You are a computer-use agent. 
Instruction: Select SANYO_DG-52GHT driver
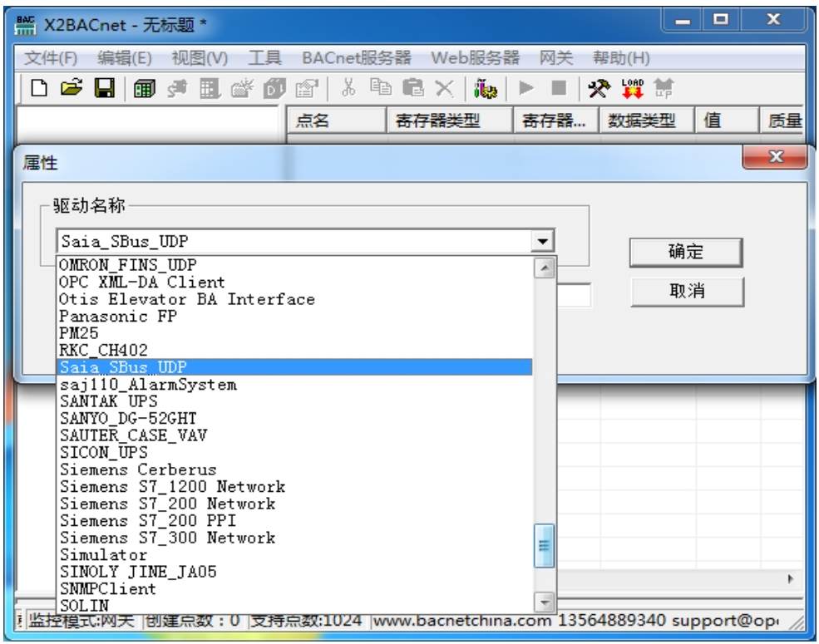click(x=294, y=418)
